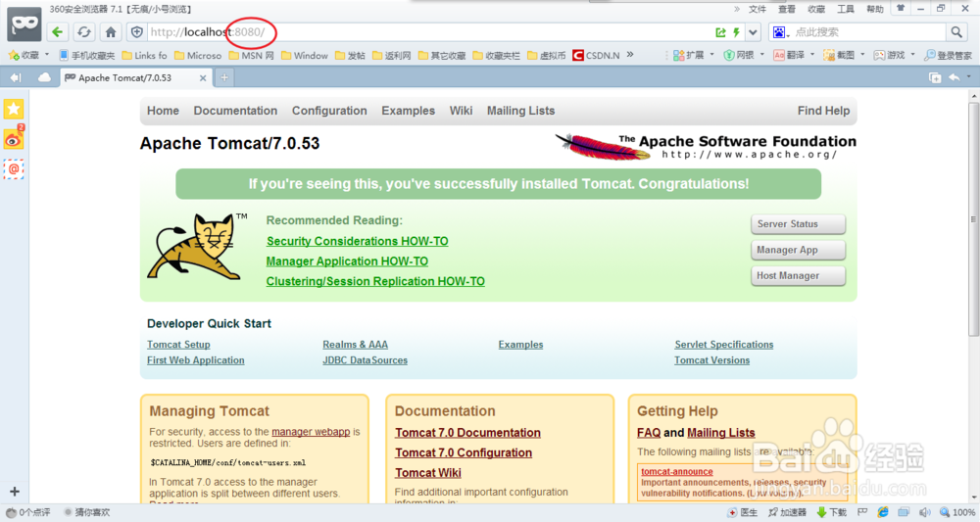Click the restore closed tab undo arrow
Image resolution: width=980 pixels, height=522 pixels.
pyautogui.click(x=955, y=77)
